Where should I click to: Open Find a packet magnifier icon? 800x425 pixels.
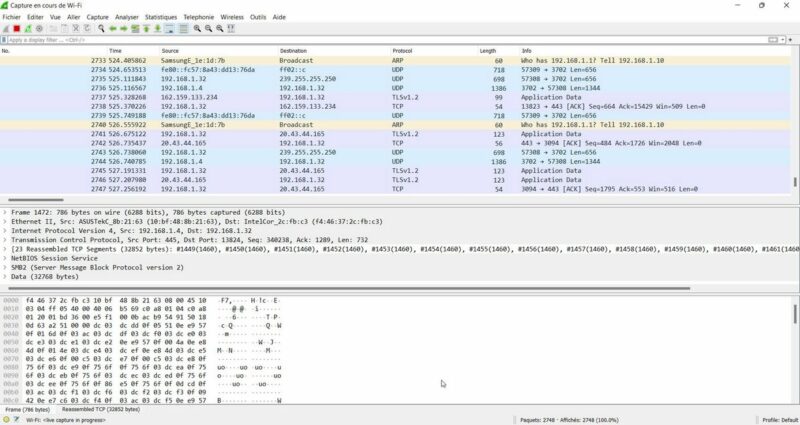(101, 29)
